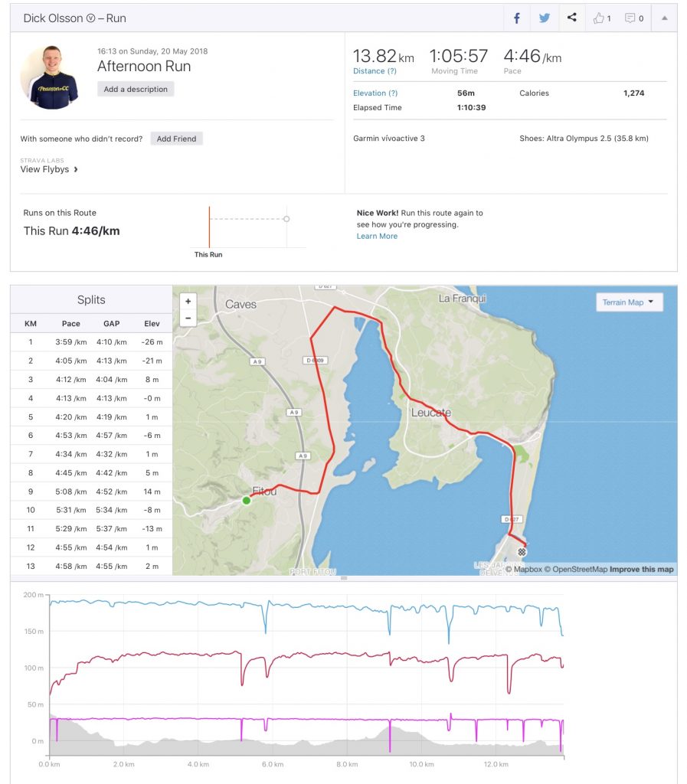
Task: Share the run on Facebook
Action: (x=516, y=18)
